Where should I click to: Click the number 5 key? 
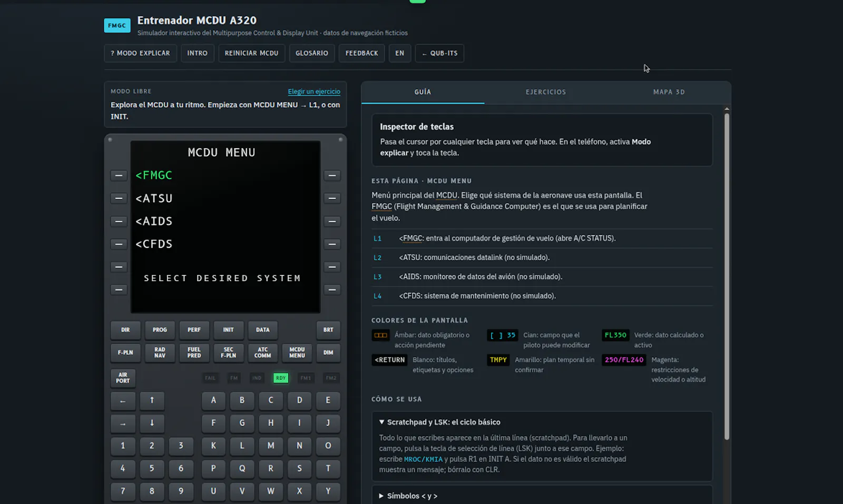point(152,468)
